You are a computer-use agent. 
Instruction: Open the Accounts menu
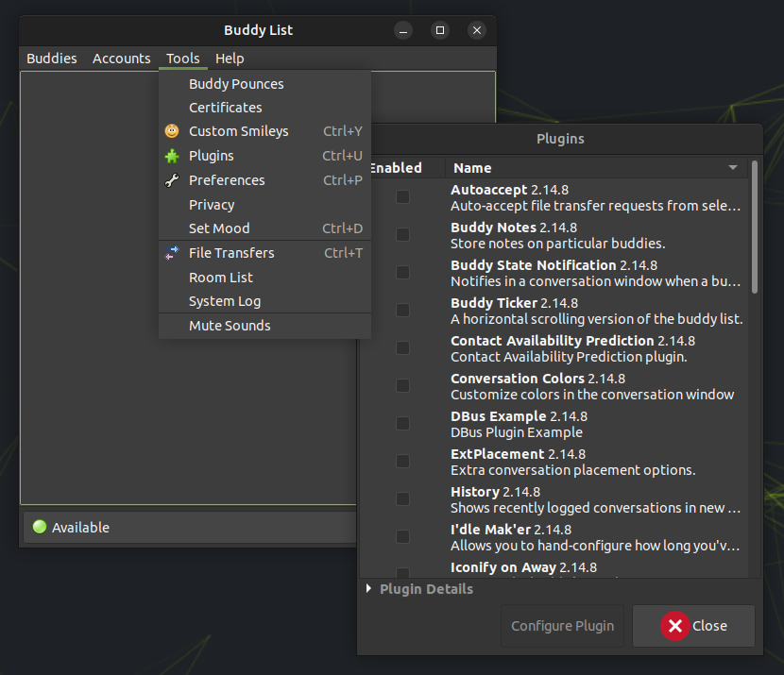121,59
